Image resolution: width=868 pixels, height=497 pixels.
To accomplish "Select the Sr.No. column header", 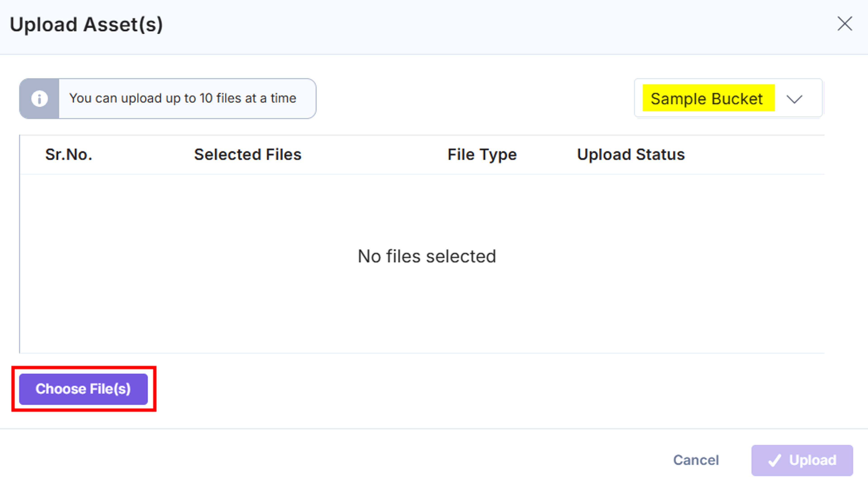I will tap(69, 155).
